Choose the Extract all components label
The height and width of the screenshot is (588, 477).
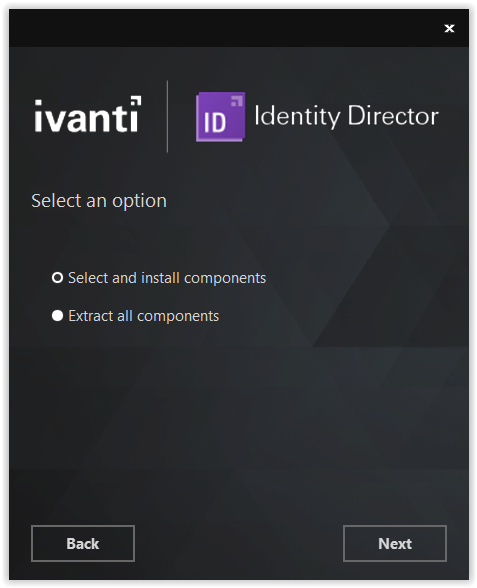(144, 316)
